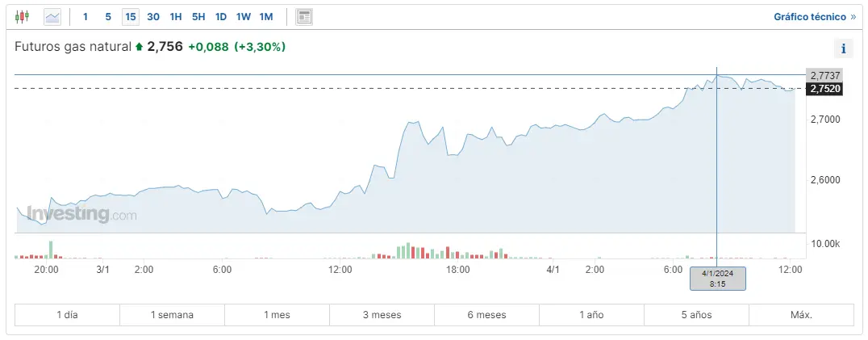Set interval to 5H
This screenshot has width=868, height=340.
click(x=198, y=16)
